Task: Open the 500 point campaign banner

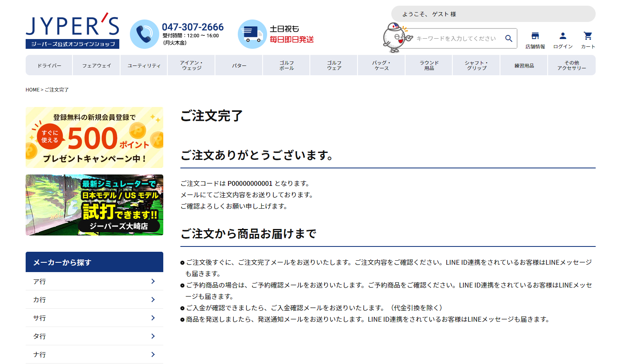Action: point(94,137)
